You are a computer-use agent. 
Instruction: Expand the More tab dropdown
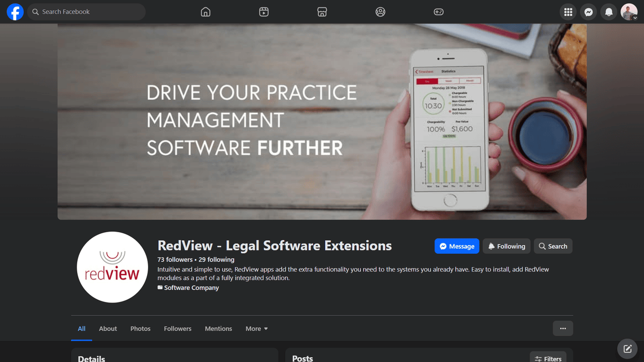click(257, 329)
